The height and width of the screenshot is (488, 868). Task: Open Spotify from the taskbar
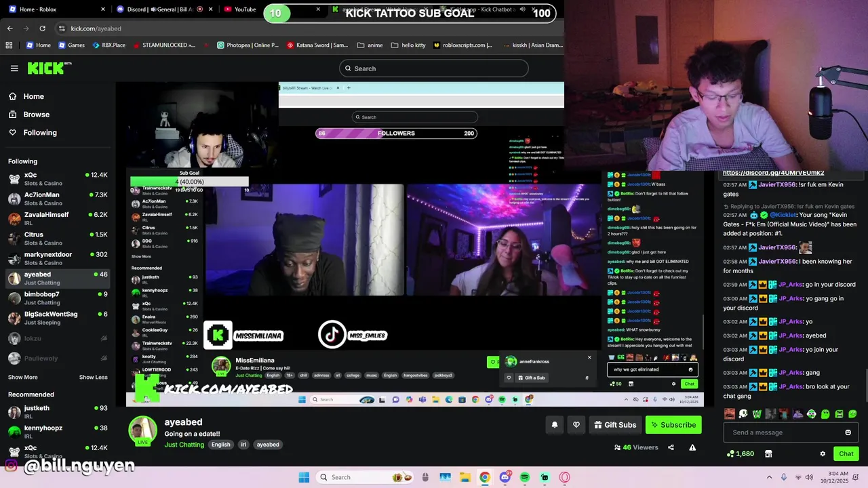525,477
